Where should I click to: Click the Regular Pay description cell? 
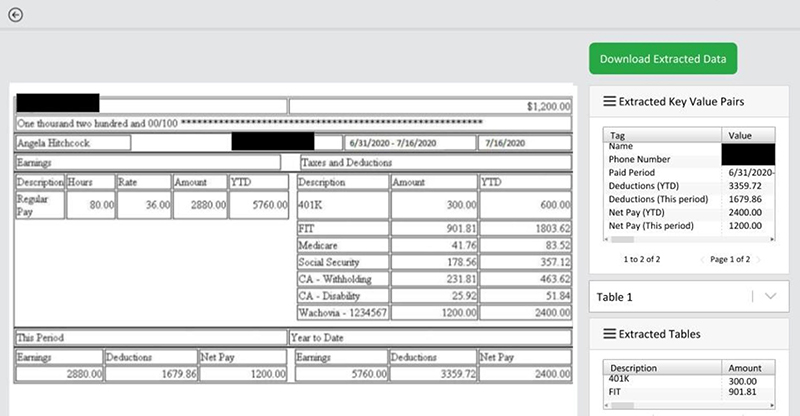click(40, 205)
